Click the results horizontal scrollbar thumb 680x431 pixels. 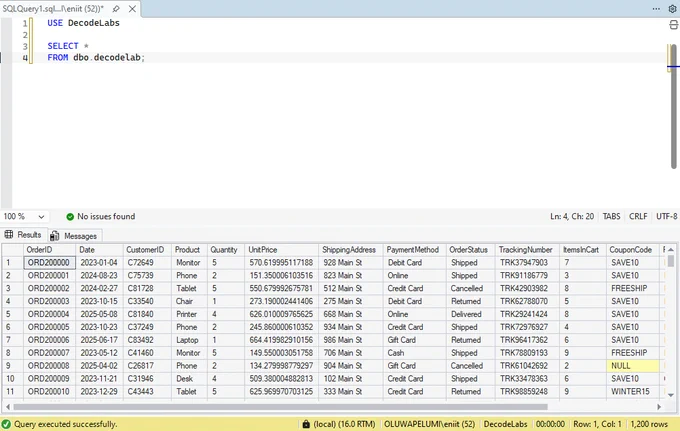click(280, 407)
